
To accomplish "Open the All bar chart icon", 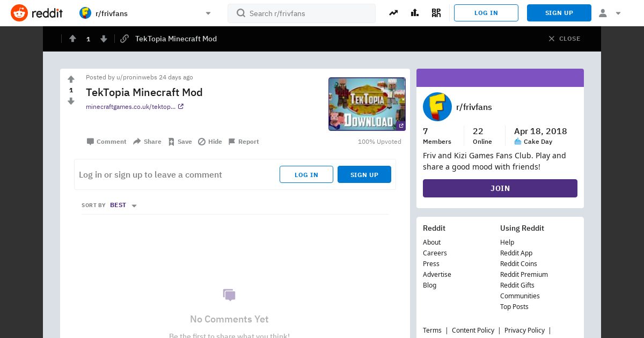I will 415,13.
